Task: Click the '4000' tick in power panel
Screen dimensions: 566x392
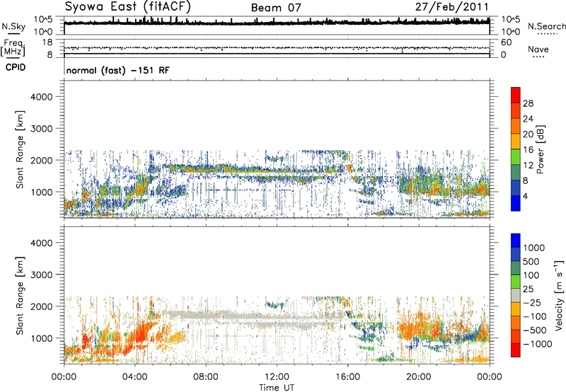Action: [x=41, y=97]
